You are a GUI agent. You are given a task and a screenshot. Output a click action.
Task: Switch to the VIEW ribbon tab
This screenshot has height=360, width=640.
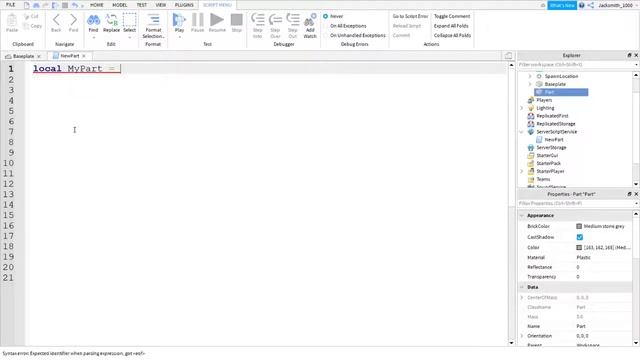160,5
